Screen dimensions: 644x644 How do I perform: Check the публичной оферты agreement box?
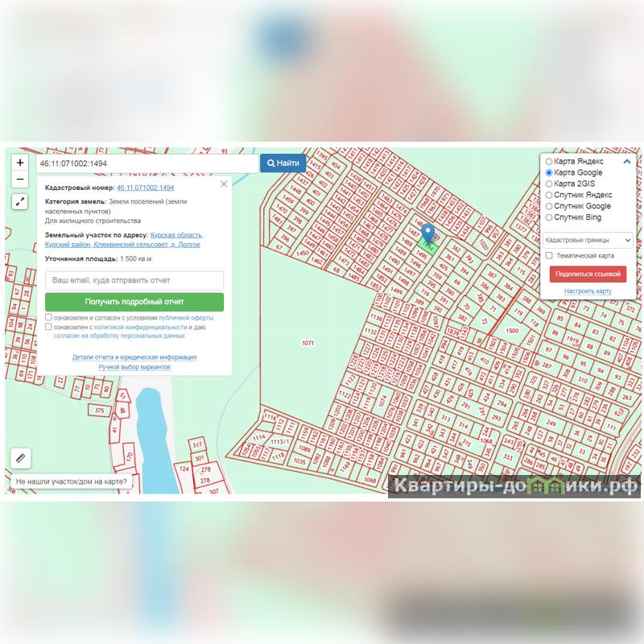point(49,318)
